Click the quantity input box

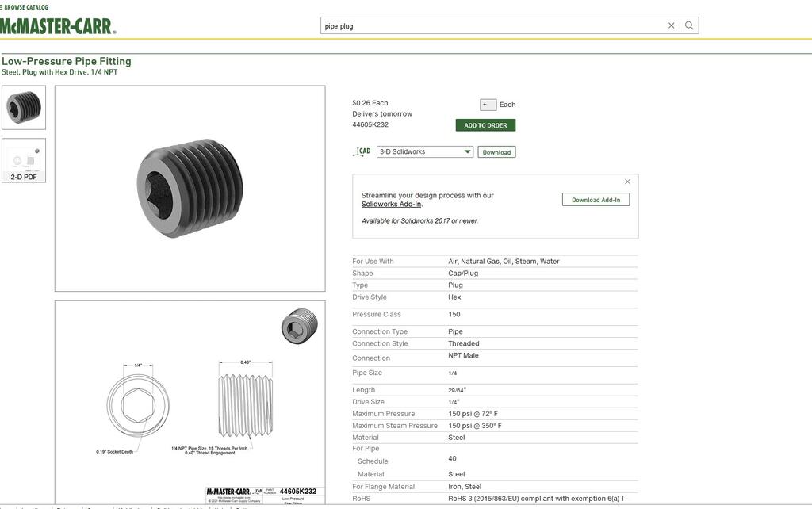[488, 105]
